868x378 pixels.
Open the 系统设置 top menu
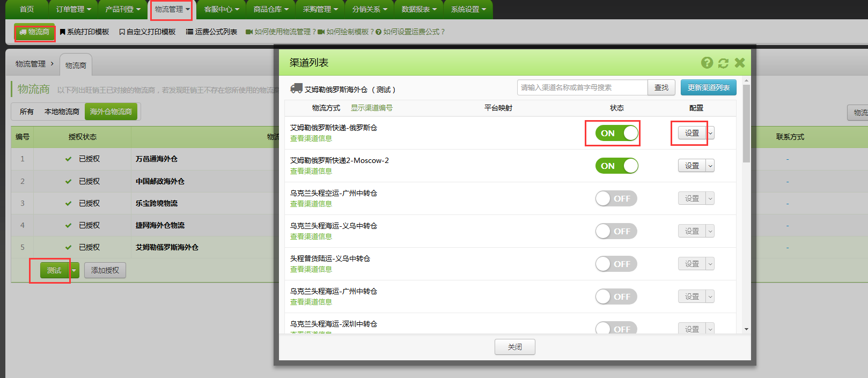pos(468,9)
